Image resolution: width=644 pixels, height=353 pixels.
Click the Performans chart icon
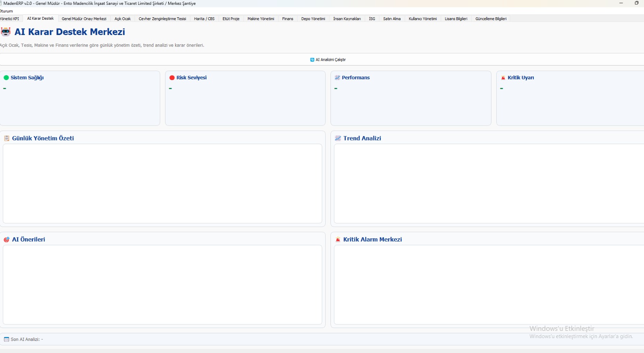pos(337,78)
